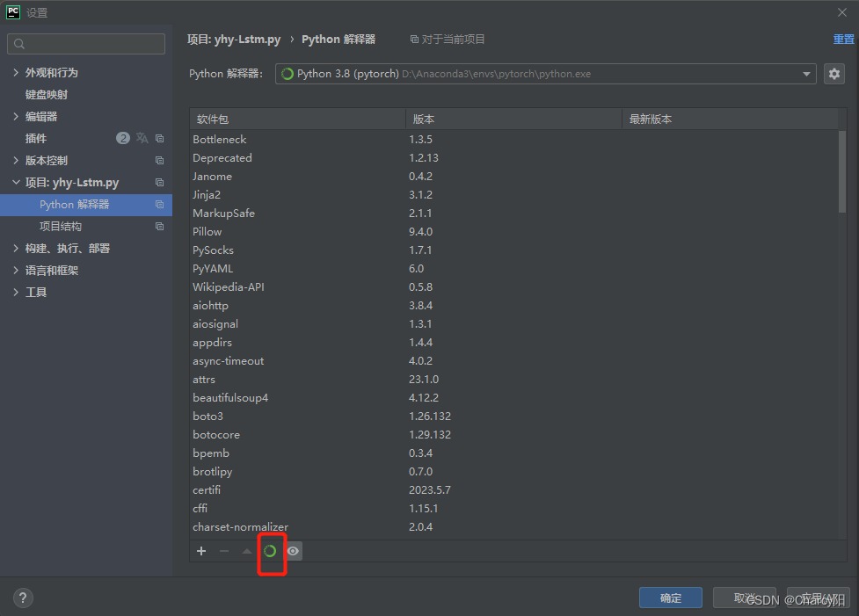Toggle the show early releases eye icon
Viewport: 859px width, 616px height.
coord(293,551)
